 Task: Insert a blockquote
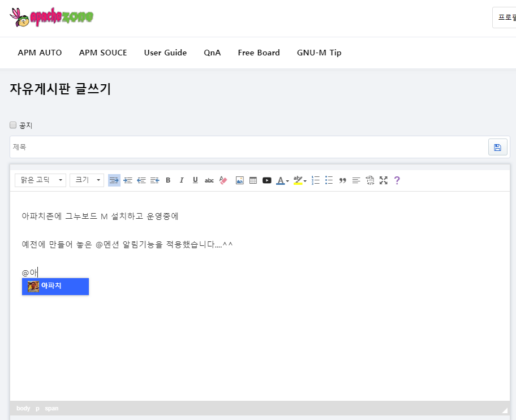(x=342, y=180)
